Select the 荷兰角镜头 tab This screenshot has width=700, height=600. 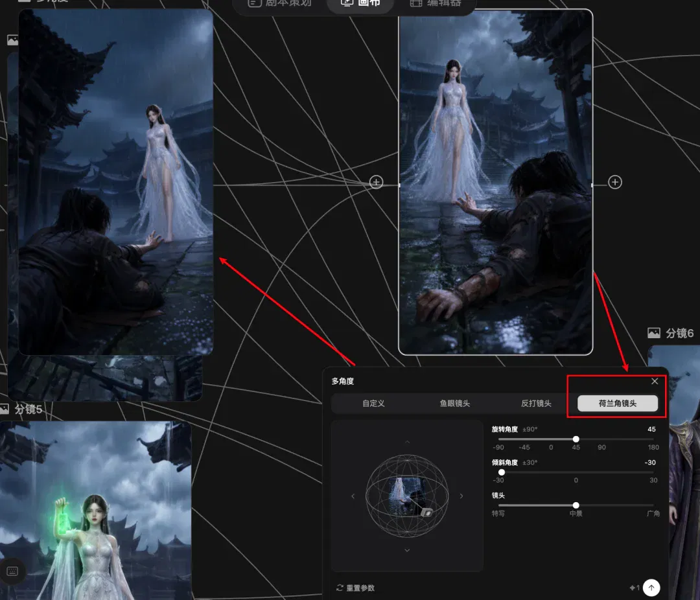point(618,404)
